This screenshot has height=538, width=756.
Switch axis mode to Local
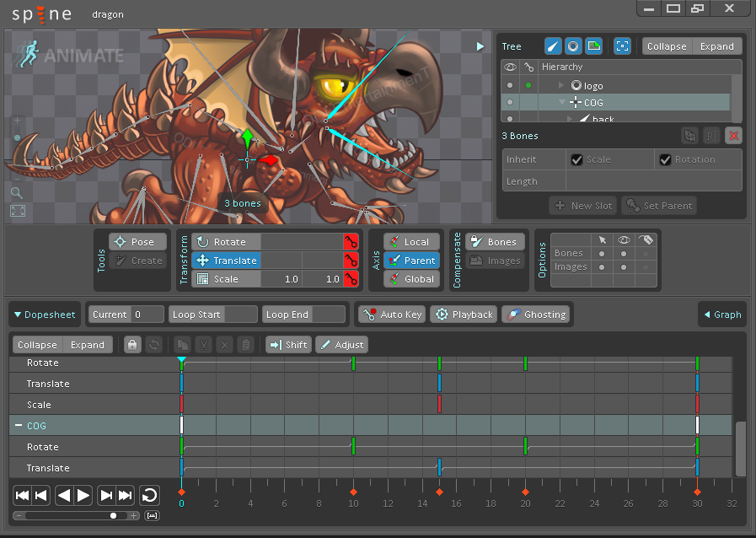tap(411, 242)
